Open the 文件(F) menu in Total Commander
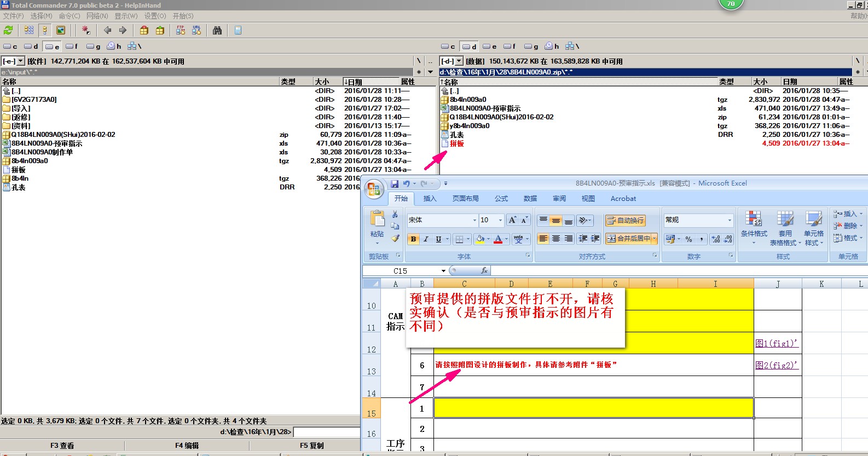Screen dimensions: 868x456 (13, 16)
